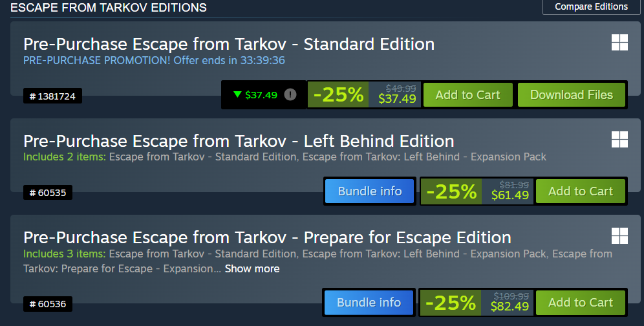Viewport: 644px width, 326px height.
Task: Click Windows icon on Standard Edition row
Action: pyautogui.click(x=619, y=43)
